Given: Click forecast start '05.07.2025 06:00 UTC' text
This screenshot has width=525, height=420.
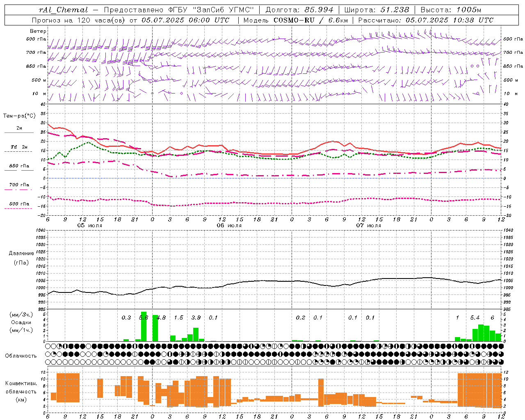Looking at the screenshot, I should click(x=185, y=20).
